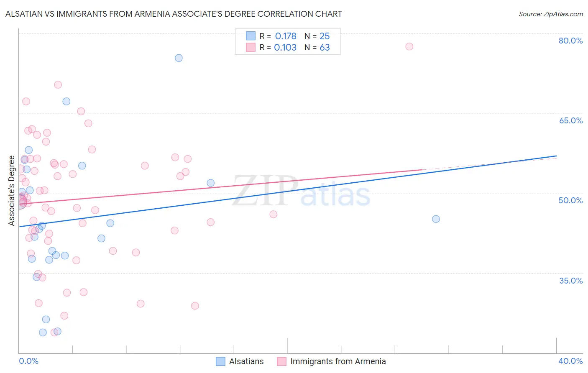Select the Immigrants from Armenia legend label
This screenshot has width=588, height=373.
click(338, 361)
